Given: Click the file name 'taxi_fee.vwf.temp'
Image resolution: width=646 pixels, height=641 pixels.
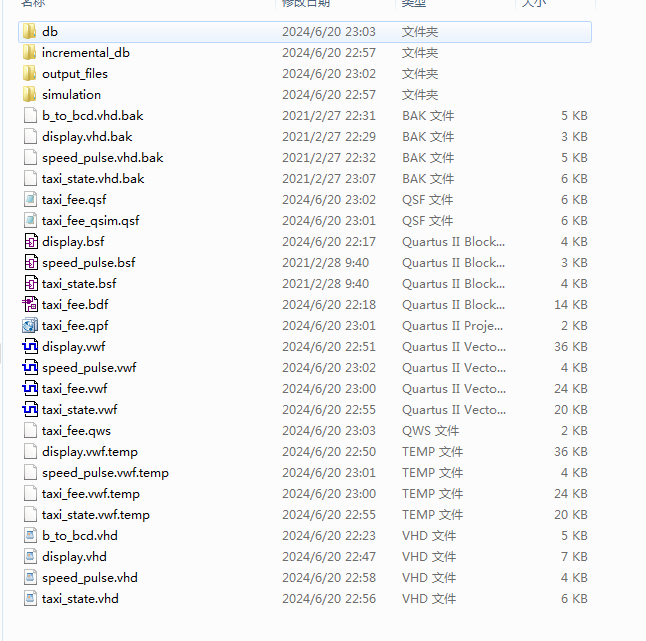Looking at the screenshot, I should tap(91, 494).
